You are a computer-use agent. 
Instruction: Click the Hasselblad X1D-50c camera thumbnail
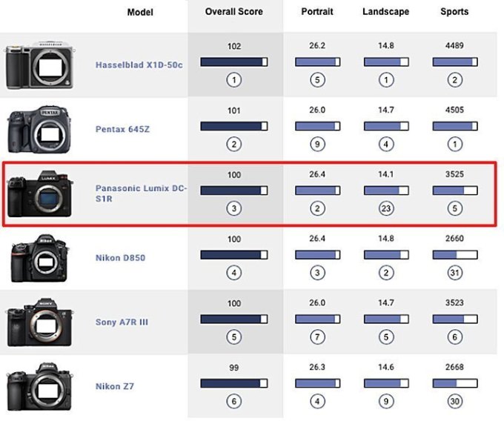pos(39,65)
